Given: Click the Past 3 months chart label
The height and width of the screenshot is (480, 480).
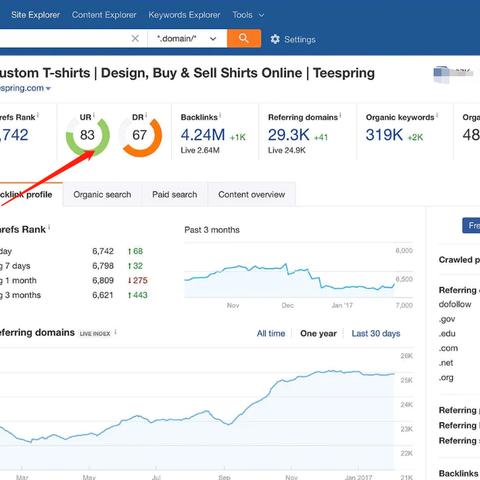Looking at the screenshot, I should (212, 230).
